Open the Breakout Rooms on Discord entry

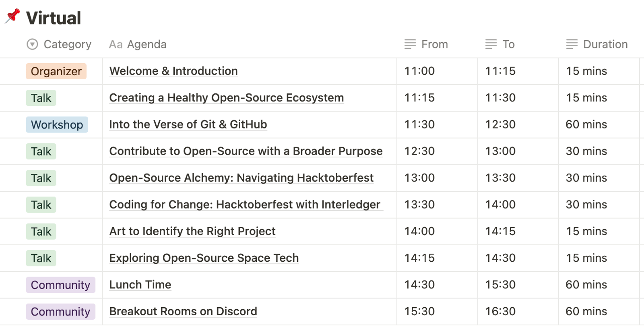click(x=183, y=311)
